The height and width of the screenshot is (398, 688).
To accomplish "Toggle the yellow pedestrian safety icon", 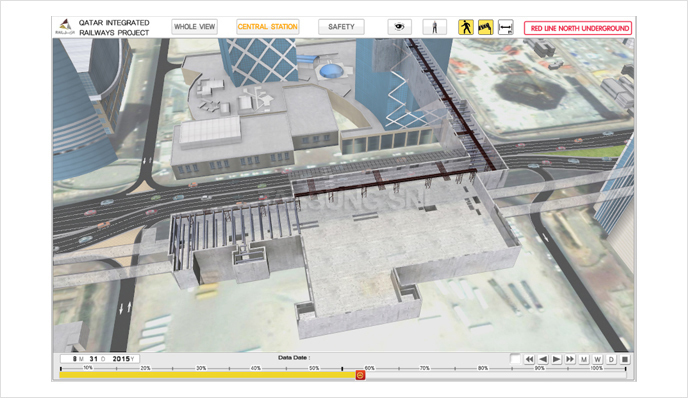I will pos(466,27).
